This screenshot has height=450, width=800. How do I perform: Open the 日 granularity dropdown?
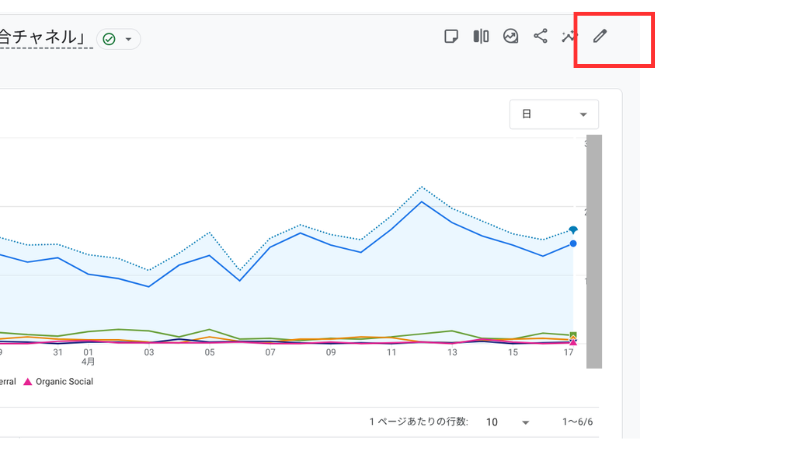(x=553, y=115)
